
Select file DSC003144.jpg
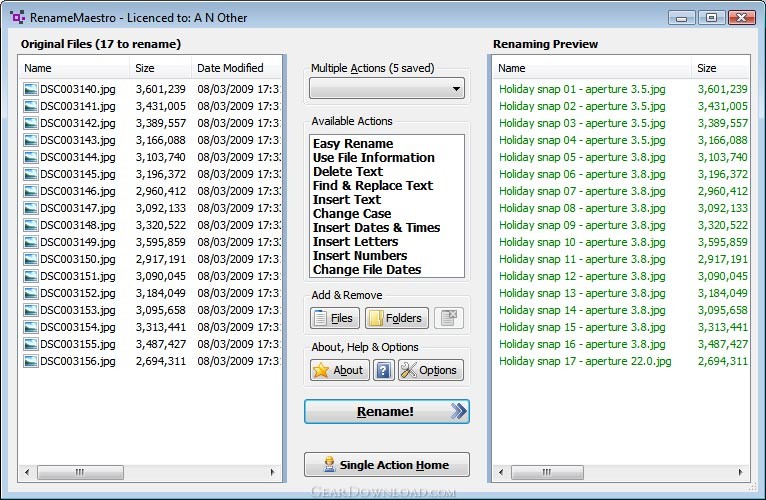(x=78, y=157)
